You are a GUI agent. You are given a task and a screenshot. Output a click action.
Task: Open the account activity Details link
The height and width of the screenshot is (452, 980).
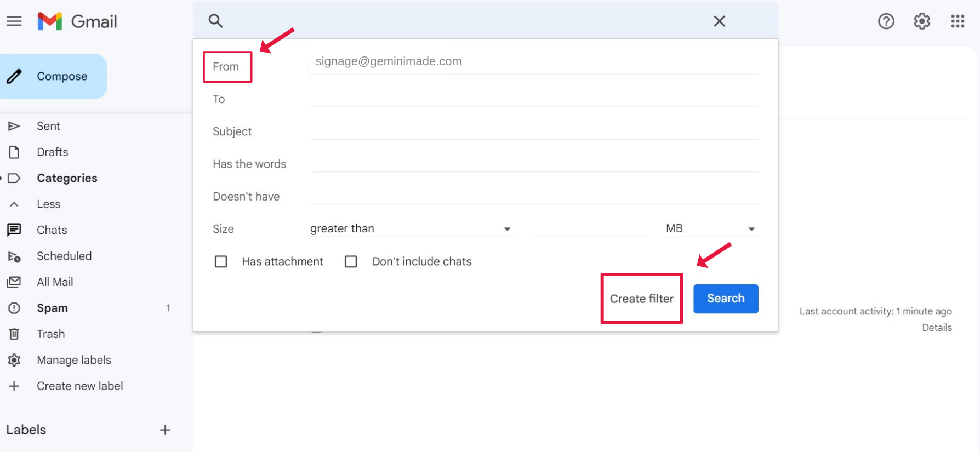pyautogui.click(x=937, y=328)
